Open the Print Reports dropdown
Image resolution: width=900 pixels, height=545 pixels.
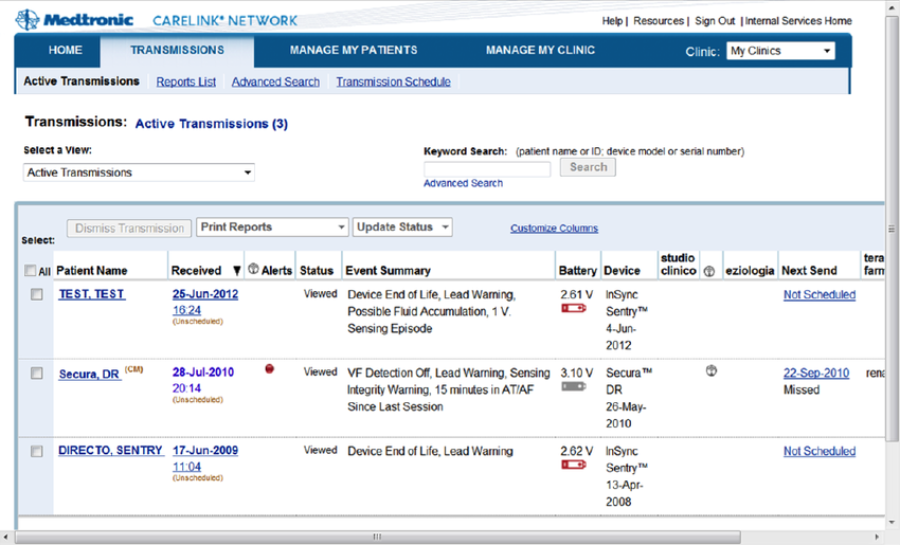[272, 227]
